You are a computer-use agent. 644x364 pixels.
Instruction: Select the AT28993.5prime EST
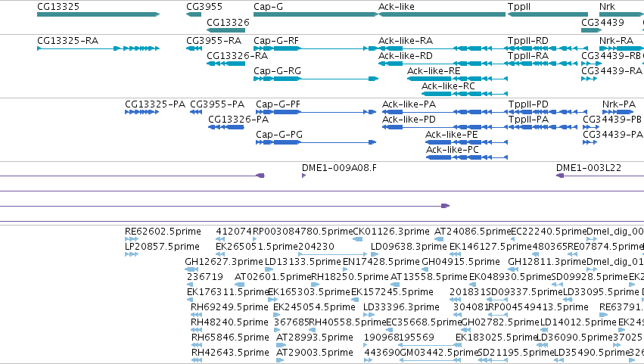[x=282, y=346]
